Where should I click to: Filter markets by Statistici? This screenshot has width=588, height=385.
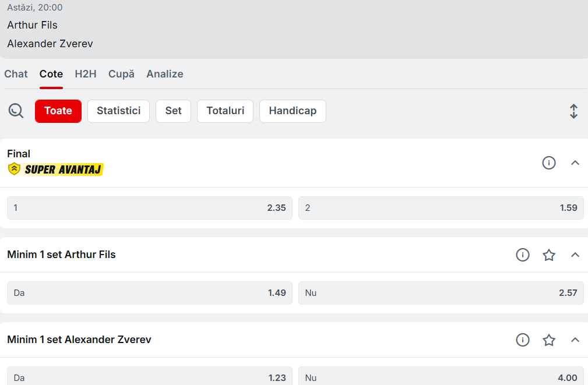[118, 111]
